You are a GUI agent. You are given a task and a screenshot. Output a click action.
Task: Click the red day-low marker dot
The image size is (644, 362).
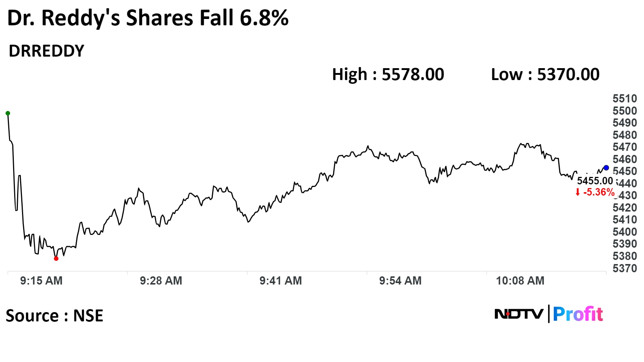(56, 258)
